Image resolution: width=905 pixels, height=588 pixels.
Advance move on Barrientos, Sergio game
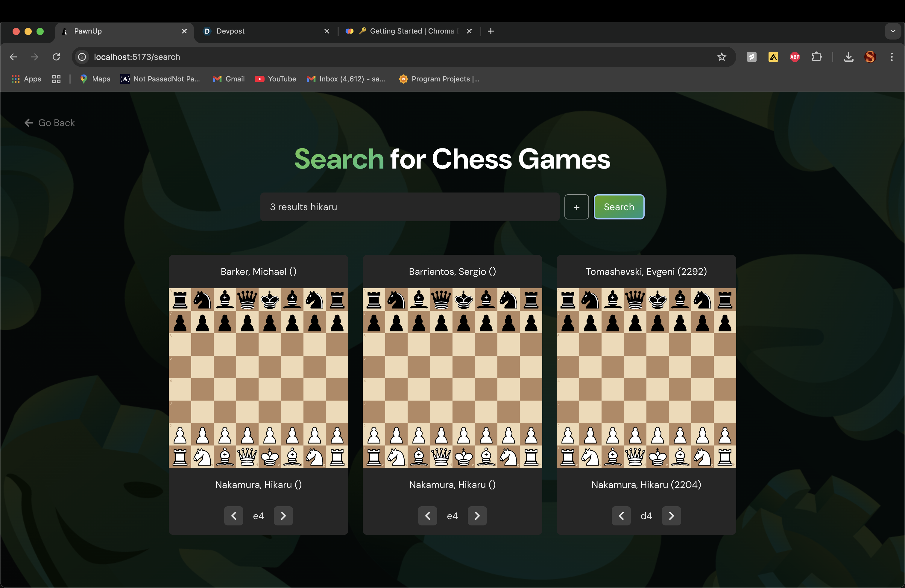(x=477, y=516)
